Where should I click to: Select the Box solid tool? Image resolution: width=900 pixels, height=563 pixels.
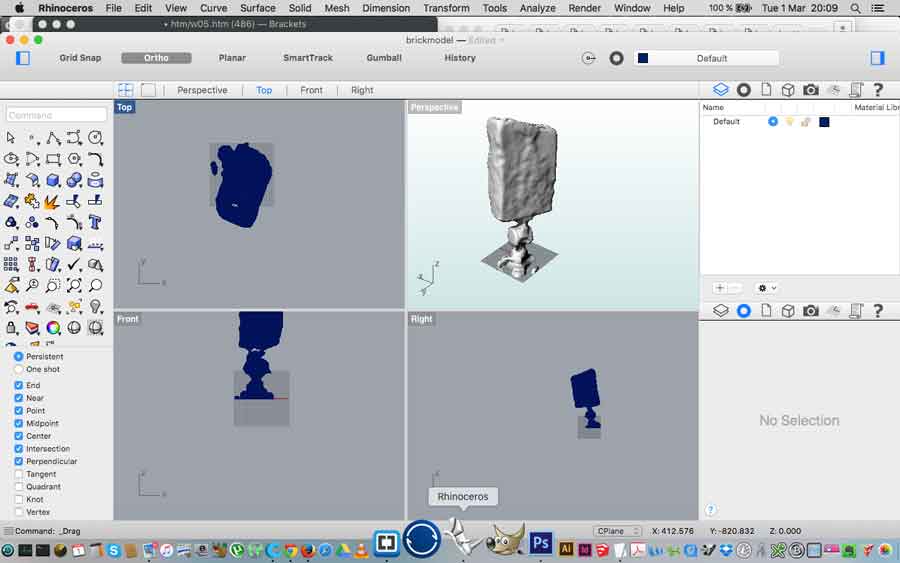click(x=53, y=180)
